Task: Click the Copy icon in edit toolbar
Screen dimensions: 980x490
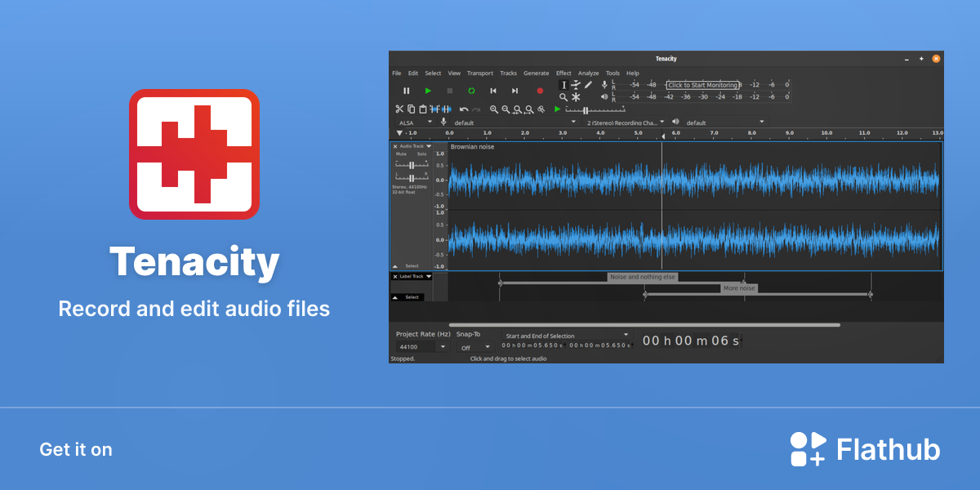Action: [411, 109]
